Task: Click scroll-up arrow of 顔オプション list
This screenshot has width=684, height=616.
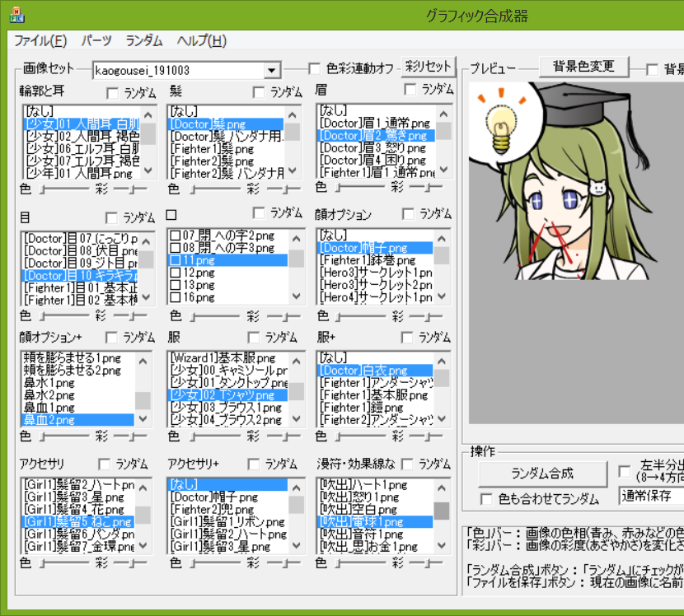Action: click(442, 239)
